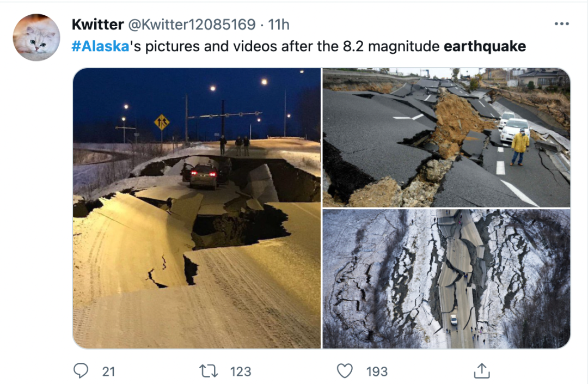
Task: Visit the Kwitter display name profile
Action: coord(97,25)
